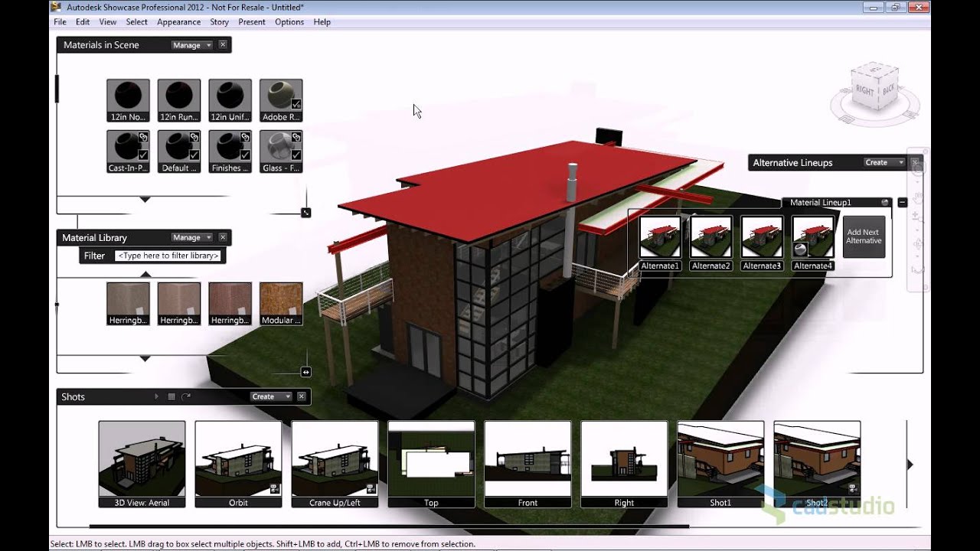The width and height of the screenshot is (980, 551).
Task: Close the Materials in Scene panel
Action: coord(223,45)
